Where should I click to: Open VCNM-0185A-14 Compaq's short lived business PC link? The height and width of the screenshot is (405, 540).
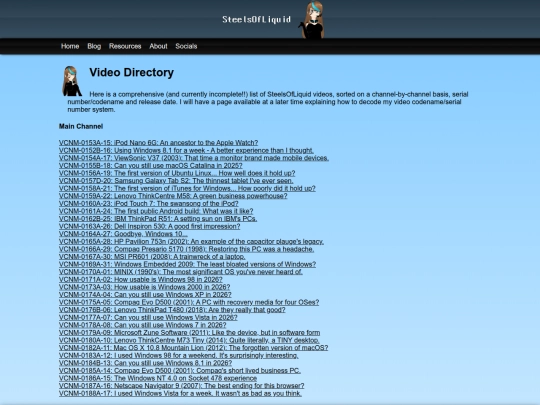point(180,371)
